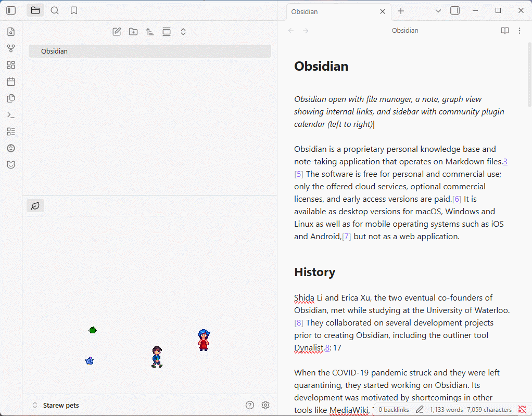Click the 7,059 characters count
Image resolution: width=532 pixels, height=416 pixels.
pyautogui.click(x=489, y=410)
